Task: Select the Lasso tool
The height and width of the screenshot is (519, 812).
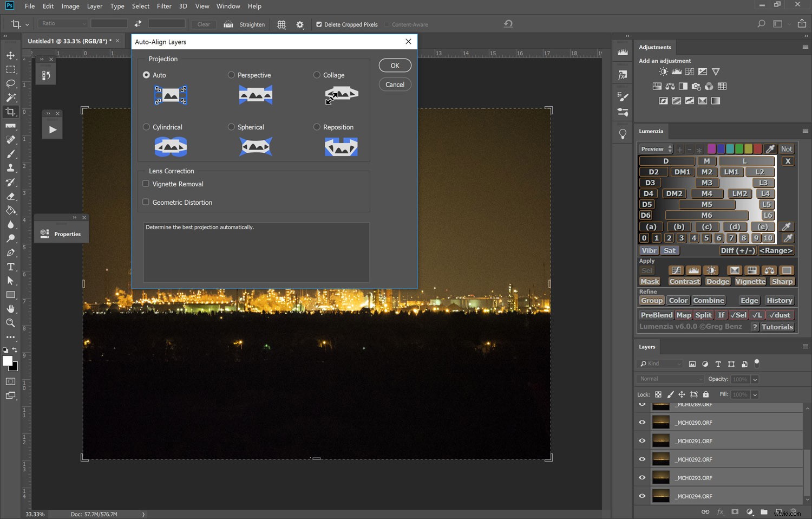Action: click(x=11, y=84)
